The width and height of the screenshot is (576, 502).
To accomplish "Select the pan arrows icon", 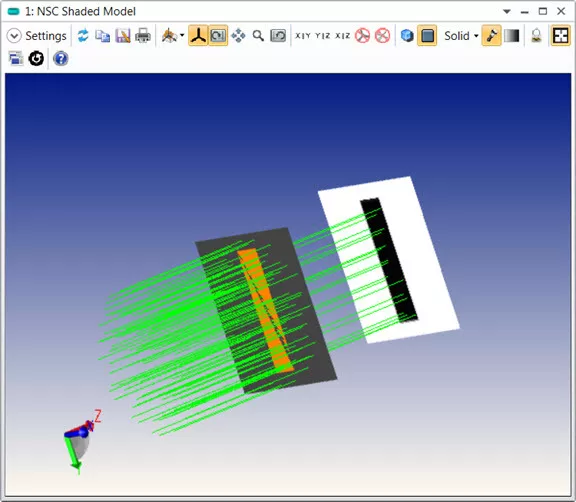I will [238, 36].
